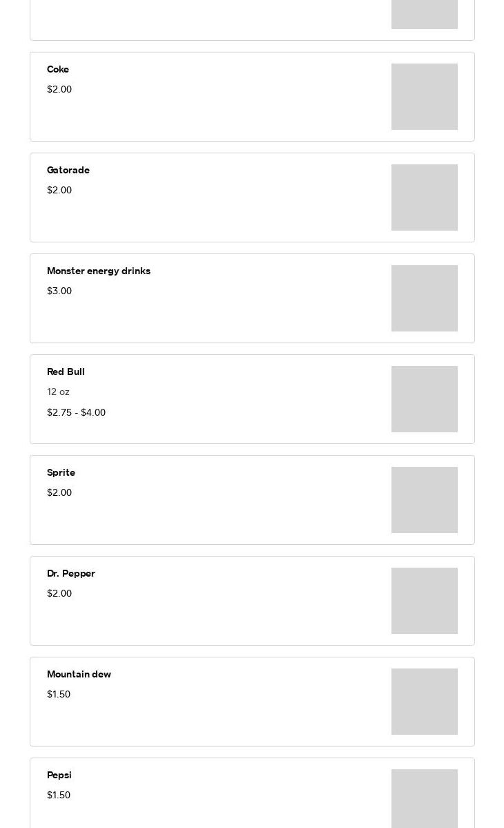Select the Monster energy drinks title
The height and width of the screenshot is (828, 504).
tap(99, 271)
